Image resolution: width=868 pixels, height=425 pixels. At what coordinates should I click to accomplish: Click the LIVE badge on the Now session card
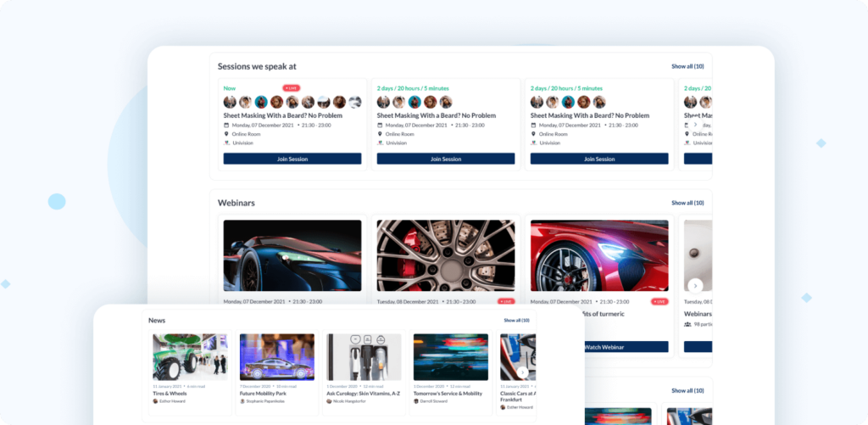(x=292, y=88)
